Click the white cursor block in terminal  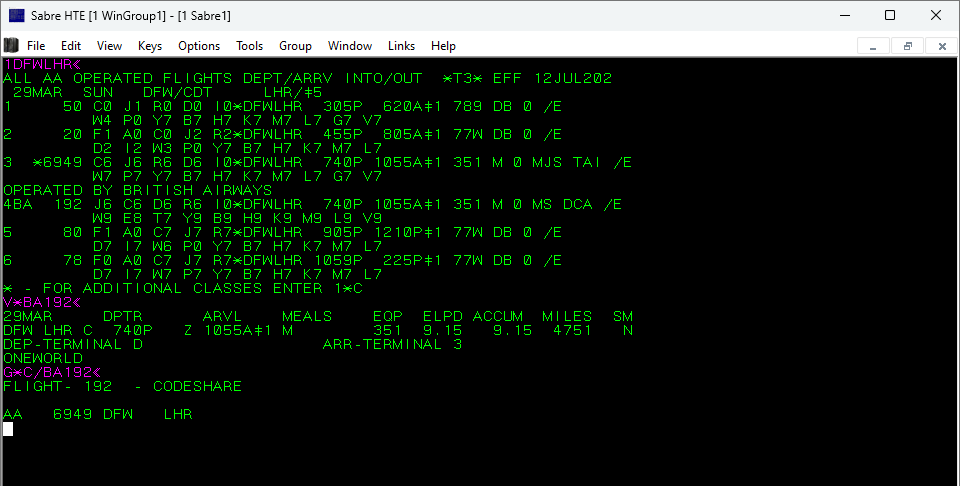point(8,429)
